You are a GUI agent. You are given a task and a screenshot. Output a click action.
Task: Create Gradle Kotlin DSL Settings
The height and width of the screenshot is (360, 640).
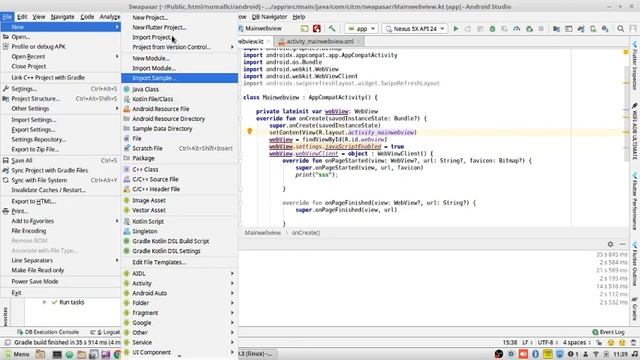180,251
